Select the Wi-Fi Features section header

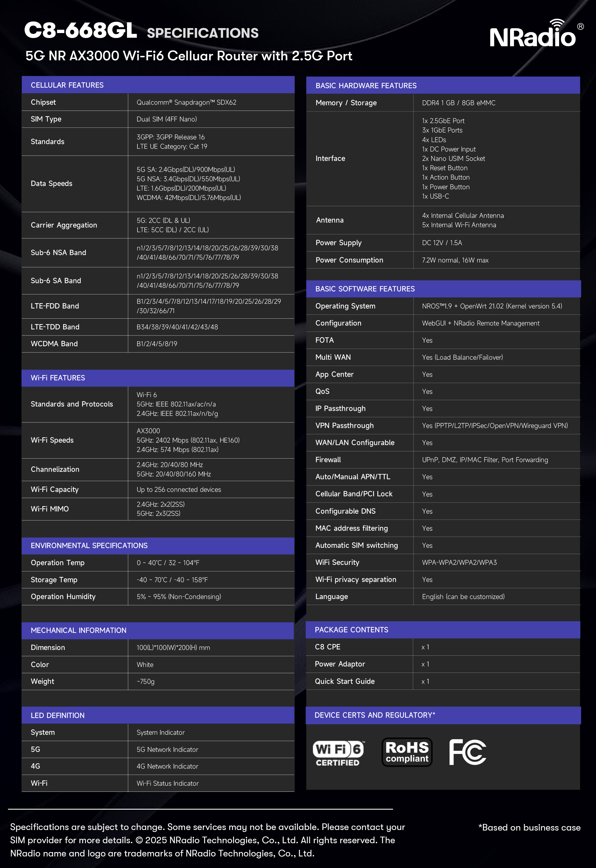point(58,378)
